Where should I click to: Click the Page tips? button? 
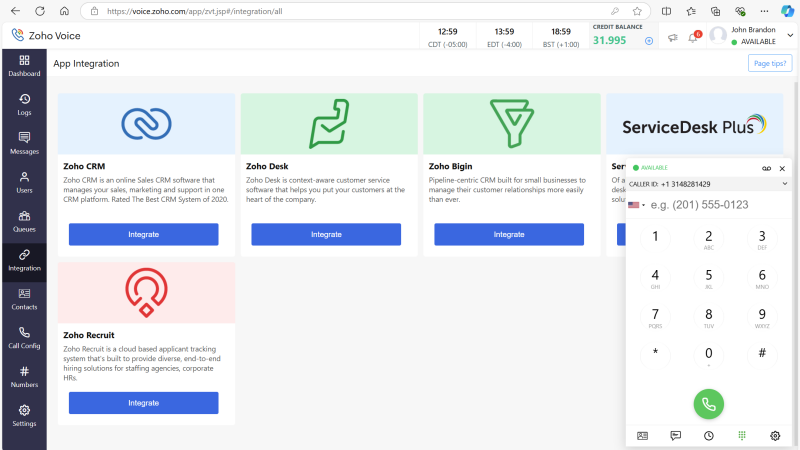coord(769,63)
